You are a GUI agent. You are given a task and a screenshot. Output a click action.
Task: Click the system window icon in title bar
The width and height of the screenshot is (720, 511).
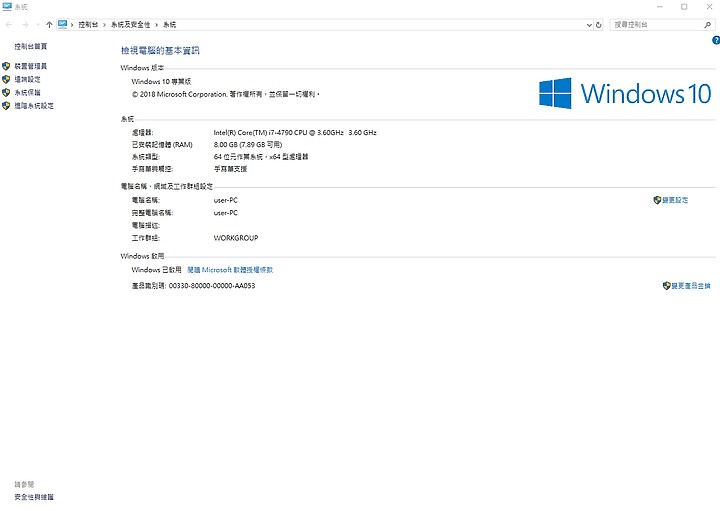[7, 6]
